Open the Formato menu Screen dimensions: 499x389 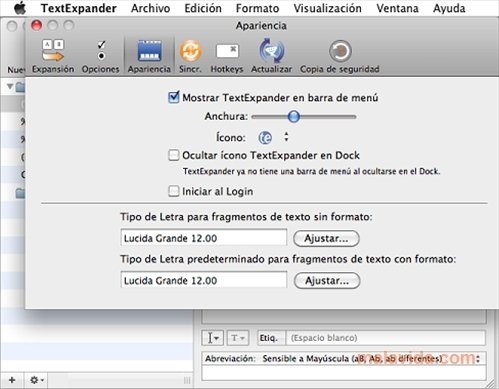257,8
